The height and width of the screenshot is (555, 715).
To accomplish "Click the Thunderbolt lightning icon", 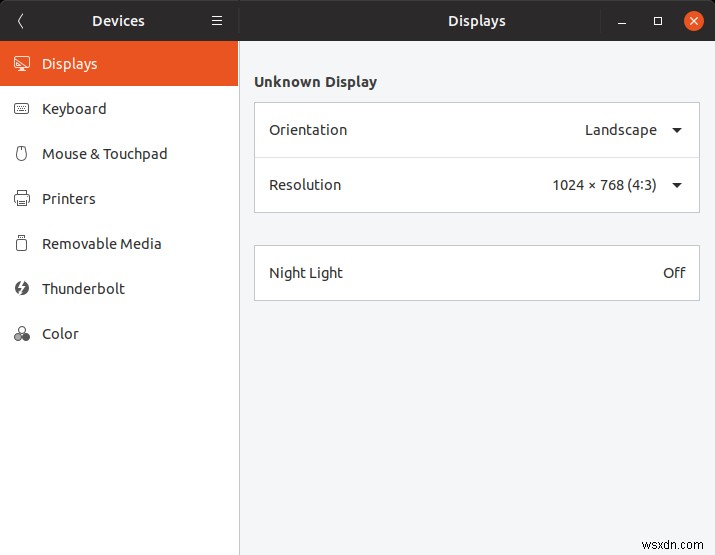I will click(21, 288).
